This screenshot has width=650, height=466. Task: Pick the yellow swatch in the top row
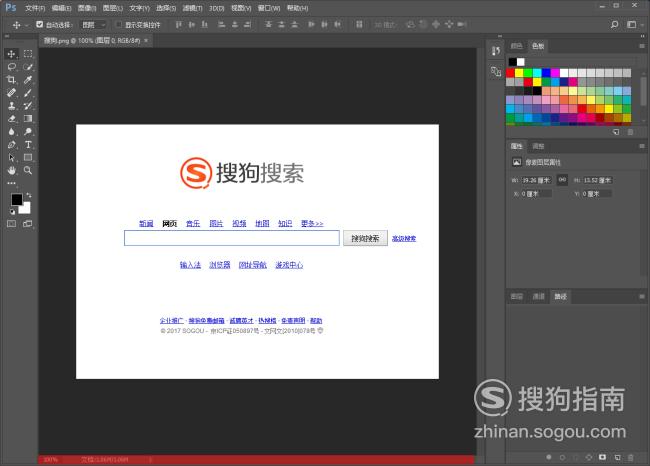coord(519,73)
